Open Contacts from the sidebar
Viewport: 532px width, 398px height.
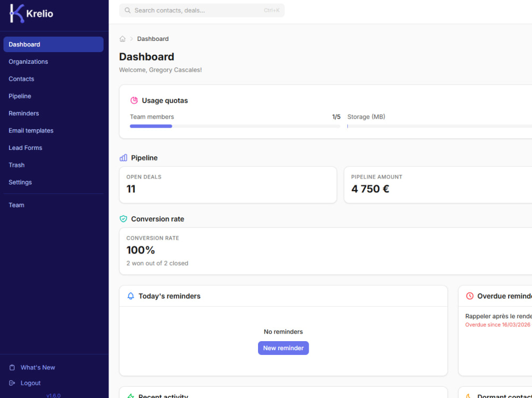click(x=53, y=79)
